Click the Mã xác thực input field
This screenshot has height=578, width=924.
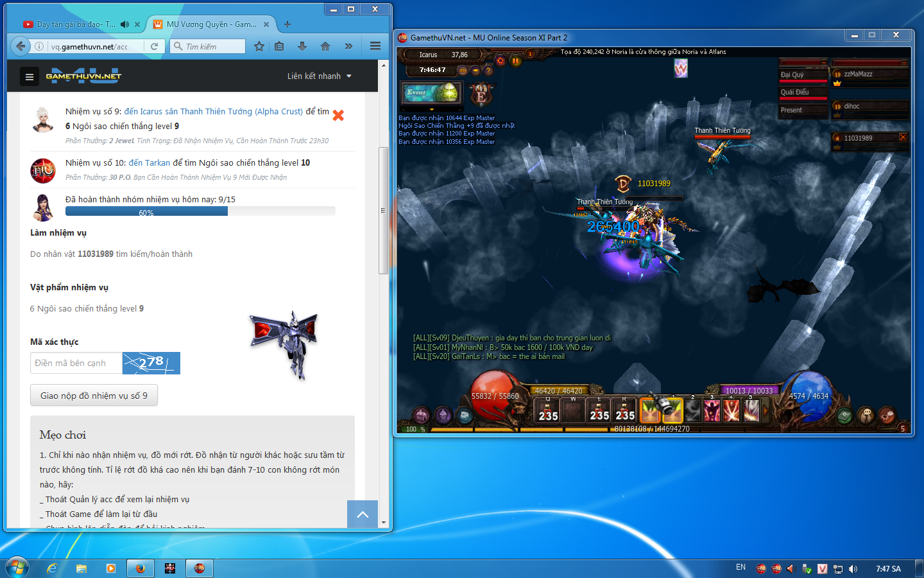pyautogui.click(x=76, y=363)
